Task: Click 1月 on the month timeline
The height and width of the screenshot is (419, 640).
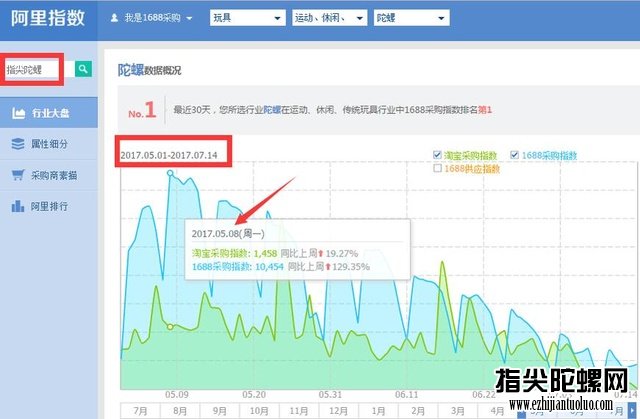Action: click(x=378, y=410)
